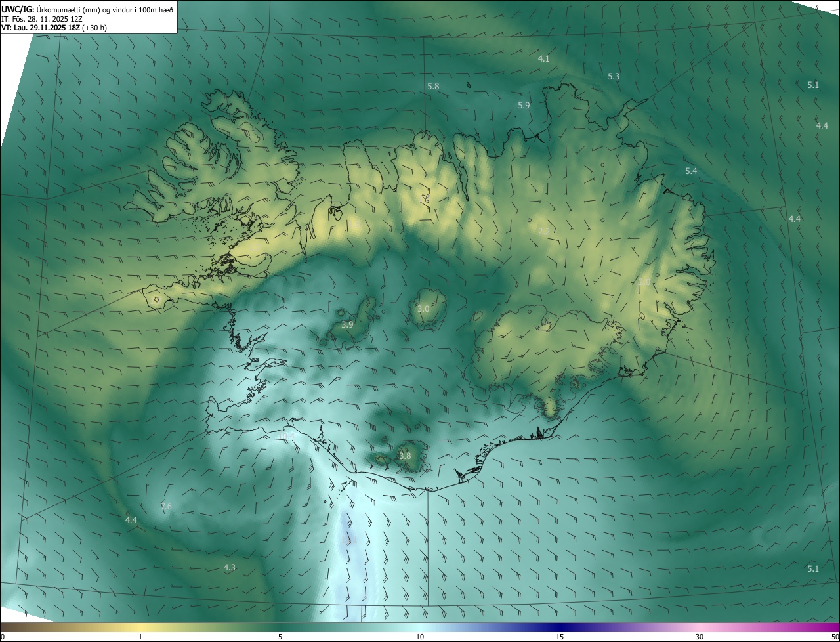Click the 3.9 value label on the glacier
This screenshot has width=840, height=642.
pos(348,325)
